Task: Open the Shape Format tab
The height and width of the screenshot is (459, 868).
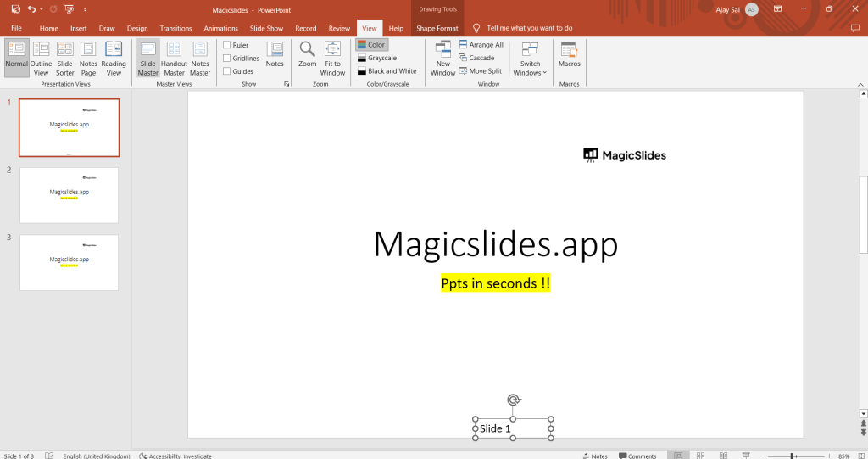Action: [x=437, y=28]
